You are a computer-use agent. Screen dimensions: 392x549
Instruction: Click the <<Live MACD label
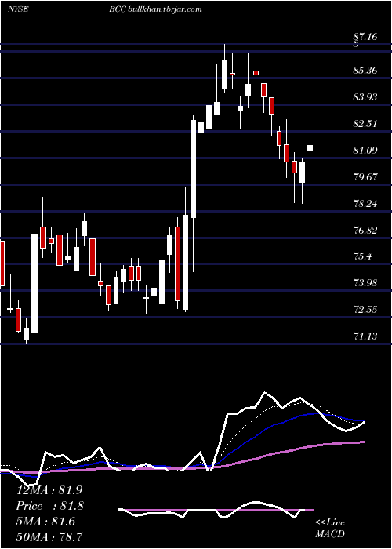(330, 529)
